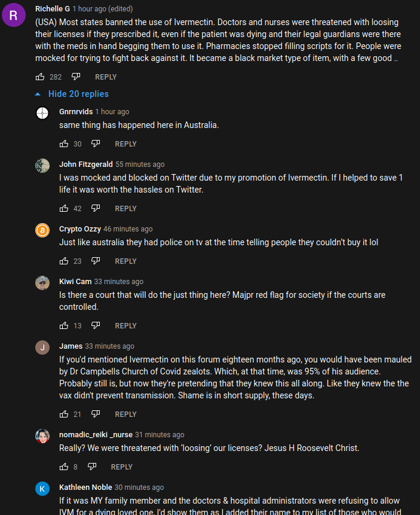Image resolution: width=420 pixels, height=515 pixels.
Task: Thumbs up Kiwi Cam's courts comment
Action: coord(64,325)
